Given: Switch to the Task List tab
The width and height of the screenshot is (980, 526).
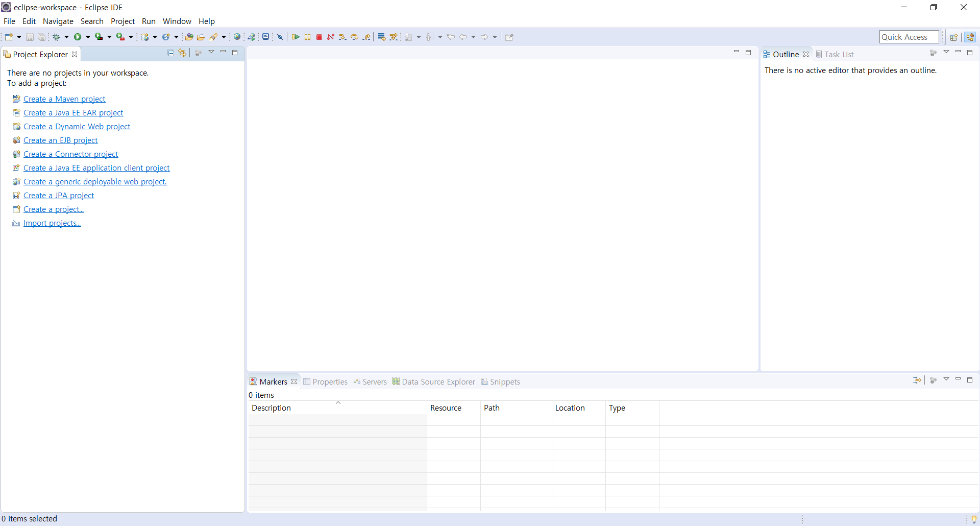Looking at the screenshot, I should coord(835,54).
